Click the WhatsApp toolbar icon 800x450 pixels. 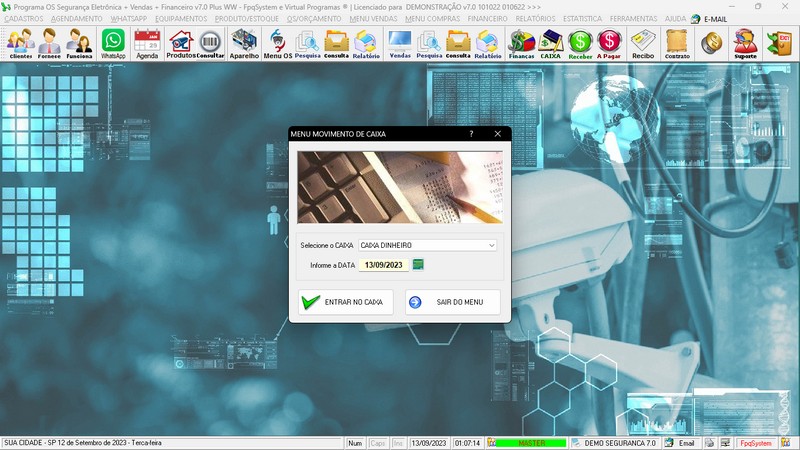pyautogui.click(x=113, y=43)
